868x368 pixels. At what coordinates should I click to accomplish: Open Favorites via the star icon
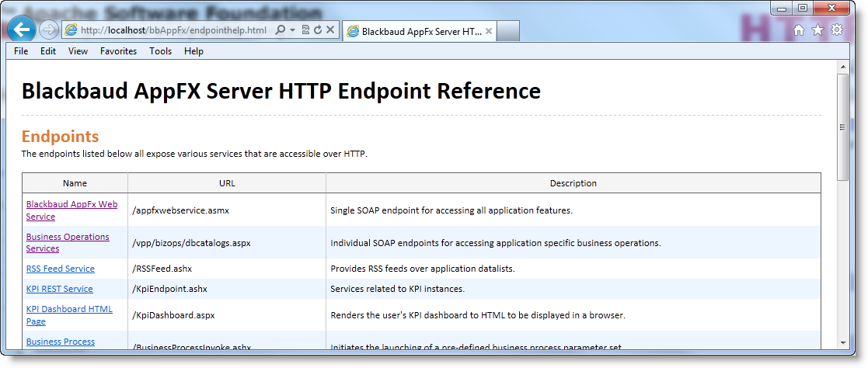pyautogui.click(x=817, y=30)
